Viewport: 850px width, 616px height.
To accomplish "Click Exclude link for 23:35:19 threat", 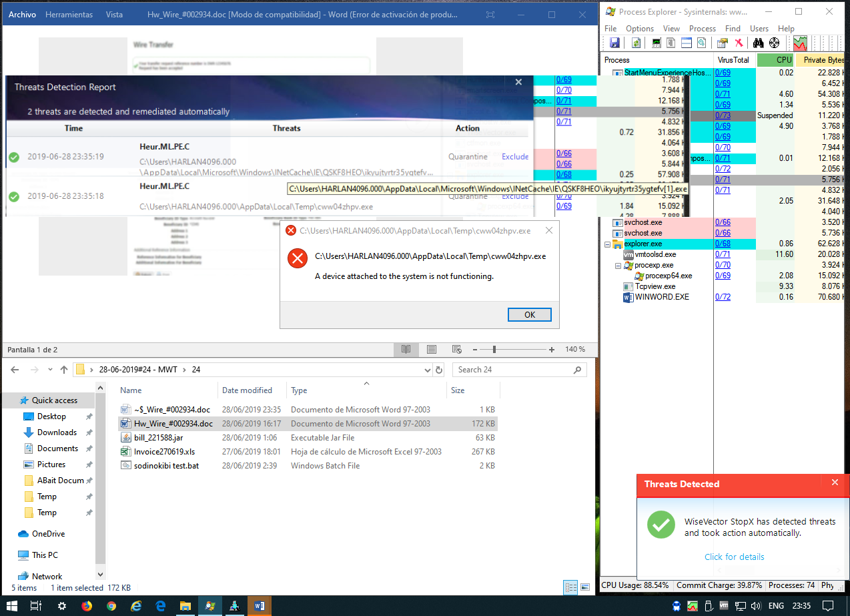I will click(x=515, y=157).
